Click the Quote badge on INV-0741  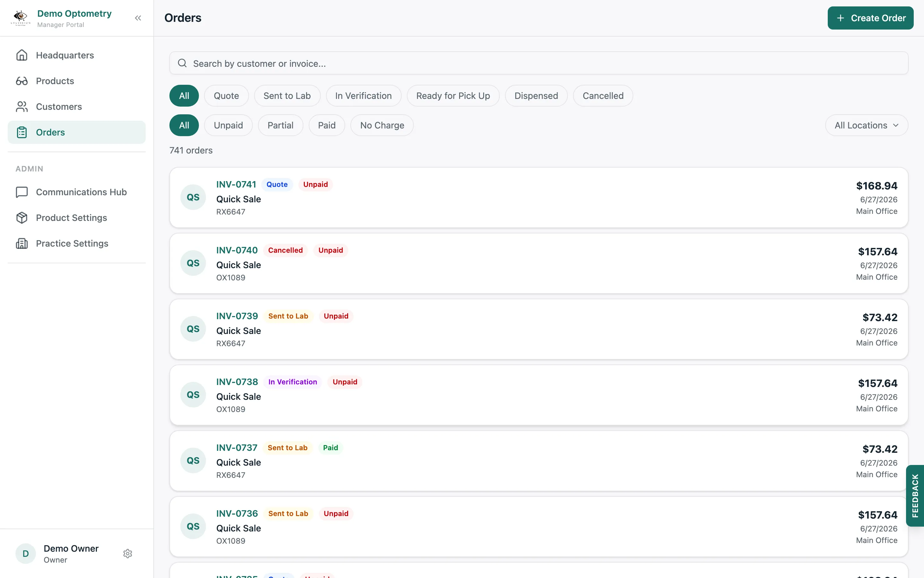tap(277, 184)
